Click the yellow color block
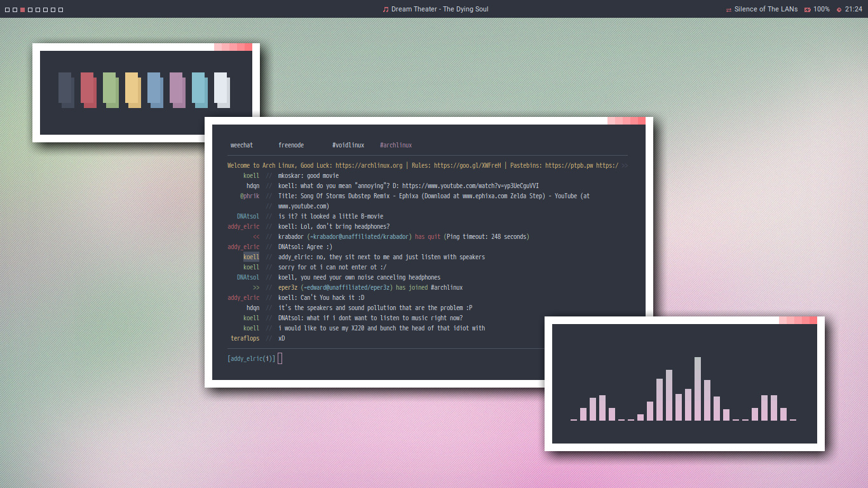The image size is (868, 488). tap(133, 89)
